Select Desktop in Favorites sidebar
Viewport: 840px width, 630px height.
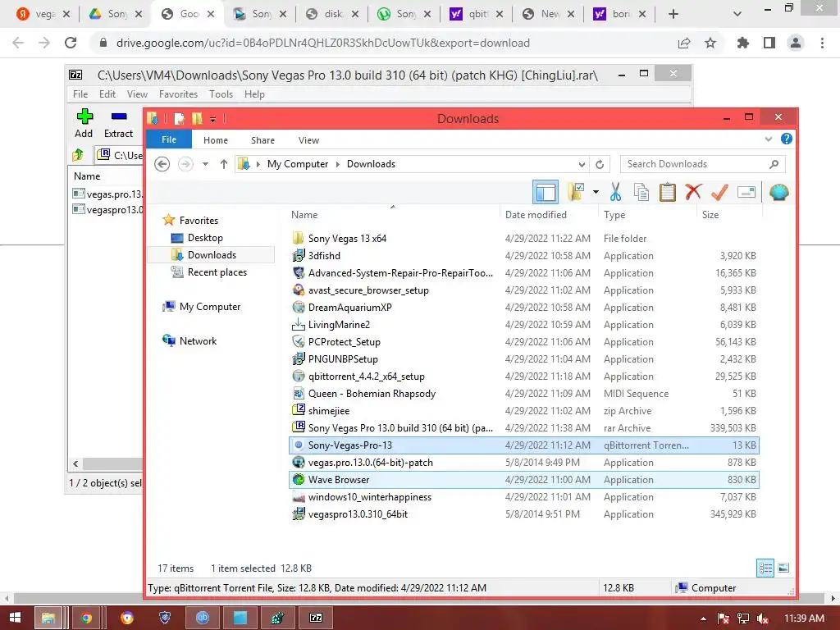[x=204, y=237]
